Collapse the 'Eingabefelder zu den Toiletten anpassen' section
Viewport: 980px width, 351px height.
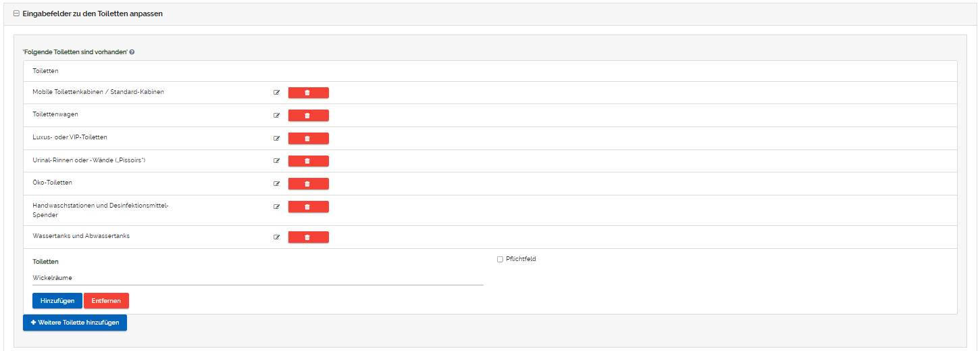point(16,14)
